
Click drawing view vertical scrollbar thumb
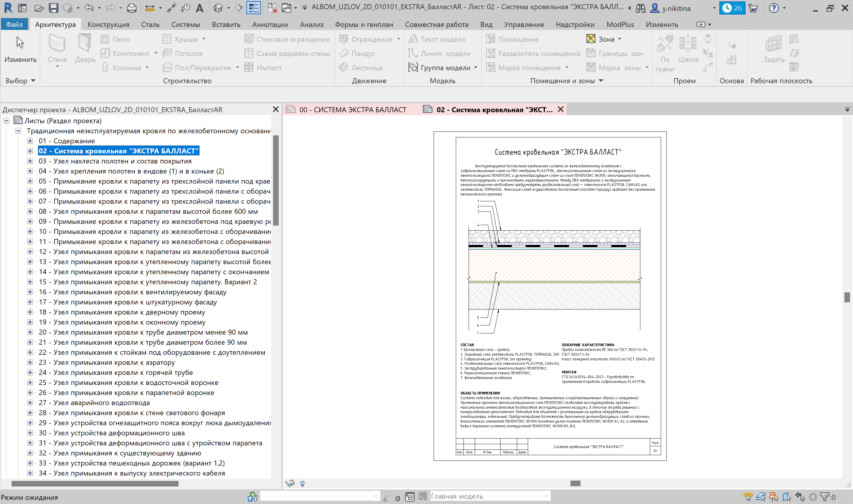[847, 297]
